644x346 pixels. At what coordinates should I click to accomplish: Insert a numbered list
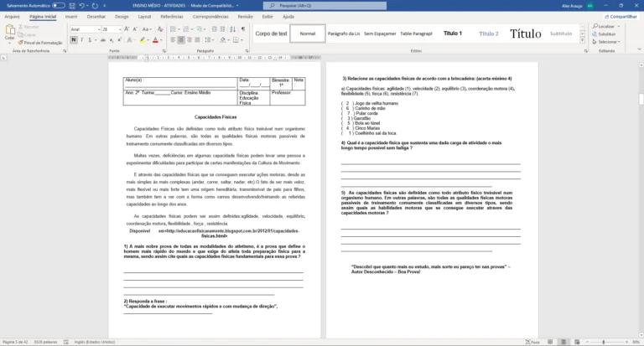186,29
